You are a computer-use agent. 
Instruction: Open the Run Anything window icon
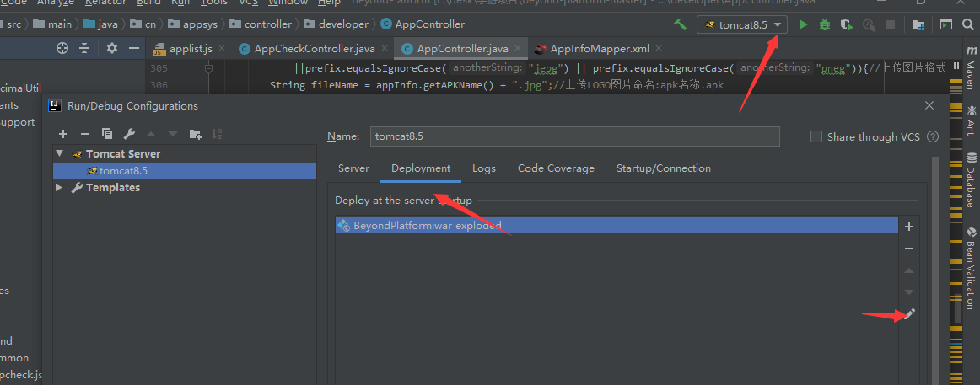coord(946,25)
